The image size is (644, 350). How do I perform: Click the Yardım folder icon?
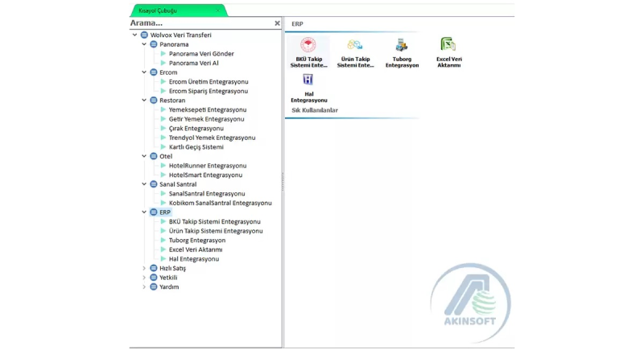154,286
